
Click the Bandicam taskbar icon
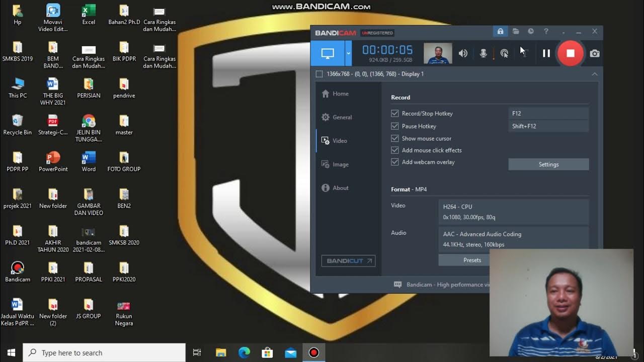pos(313,352)
